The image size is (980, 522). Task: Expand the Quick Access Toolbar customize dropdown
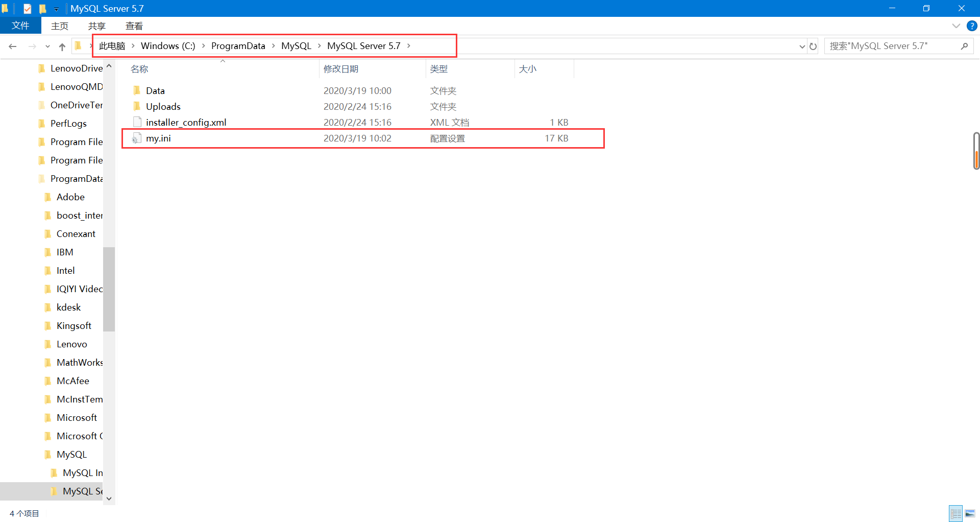pos(56,9)
